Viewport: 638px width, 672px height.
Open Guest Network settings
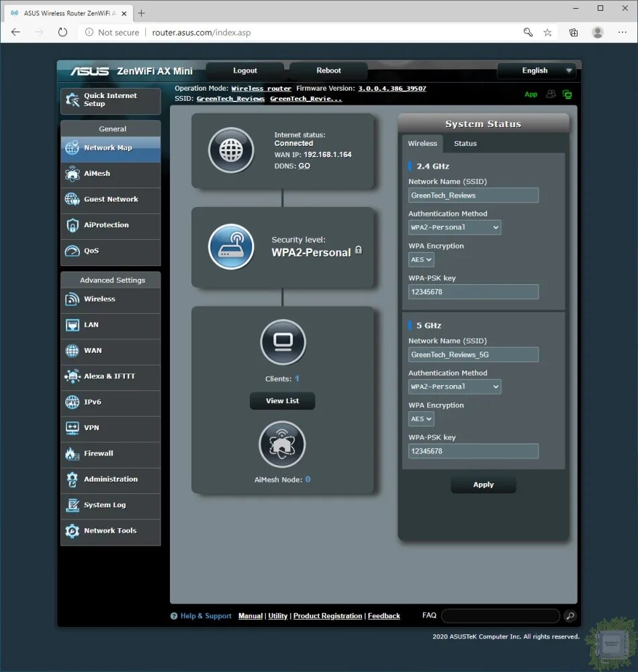(x=110, y=200)
